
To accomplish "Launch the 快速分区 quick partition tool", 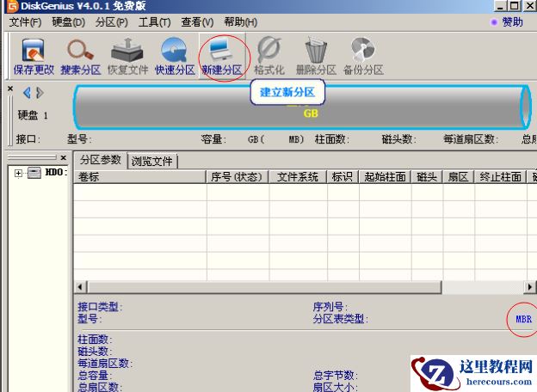I will (175, 57).
